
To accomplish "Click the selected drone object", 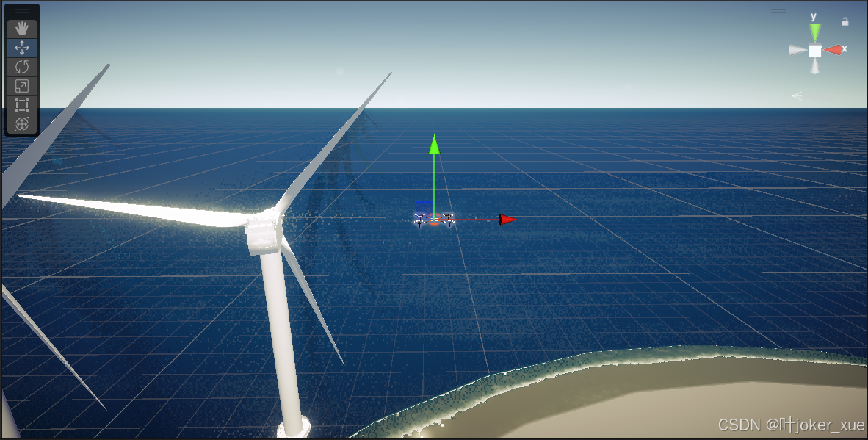I will (x=433, y=217).
